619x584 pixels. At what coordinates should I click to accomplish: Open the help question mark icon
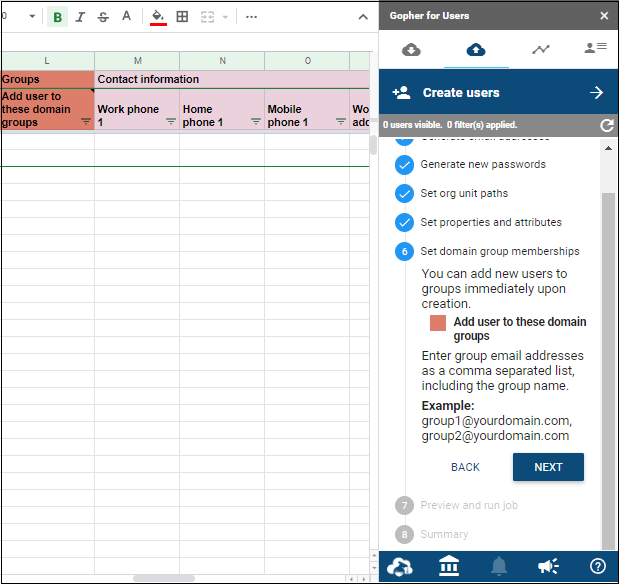[598, 566]
